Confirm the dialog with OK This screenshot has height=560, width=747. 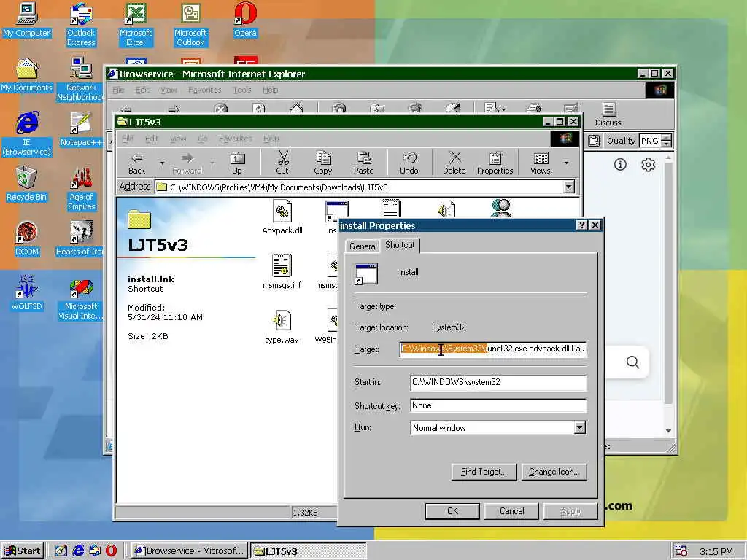pos(452,511)
